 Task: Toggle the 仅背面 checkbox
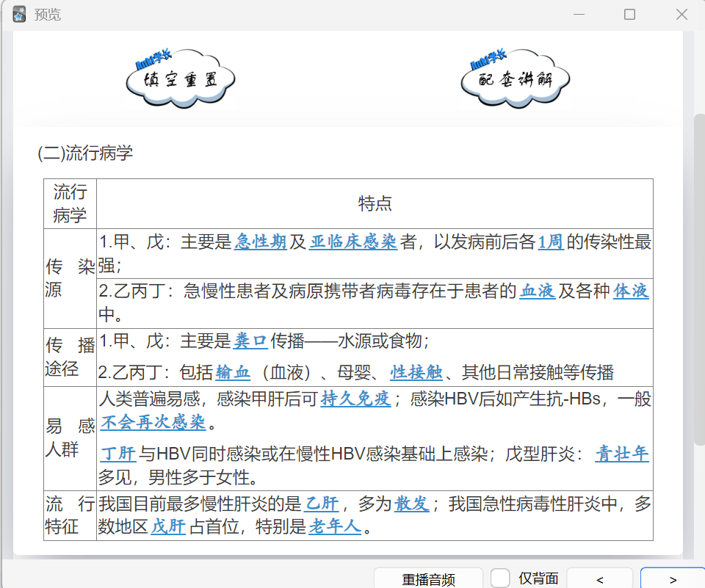500,578
